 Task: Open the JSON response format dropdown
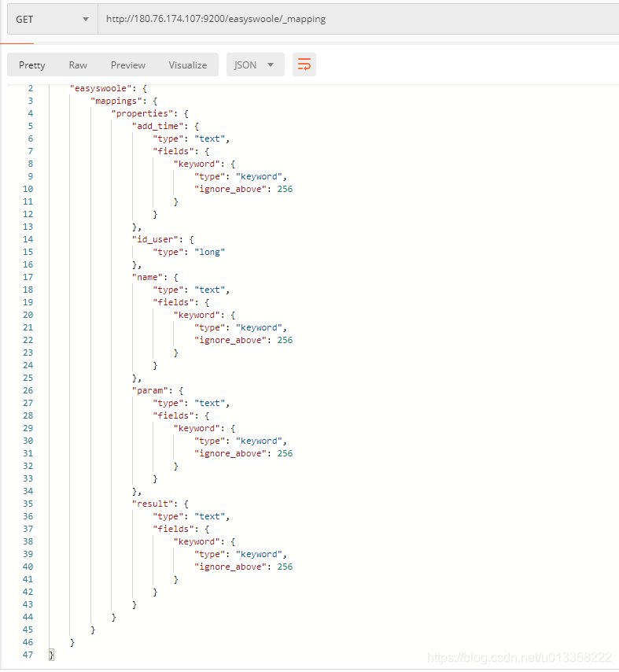click(255, 65)
